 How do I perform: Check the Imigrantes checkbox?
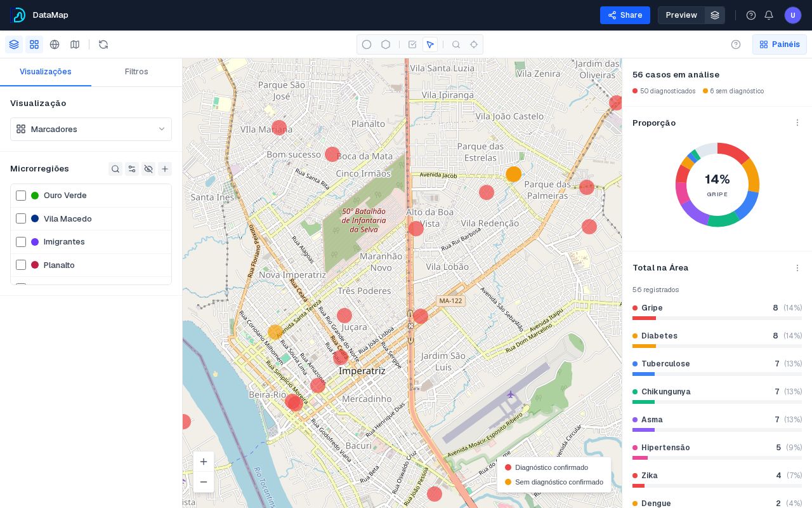(x=21, y=242)
